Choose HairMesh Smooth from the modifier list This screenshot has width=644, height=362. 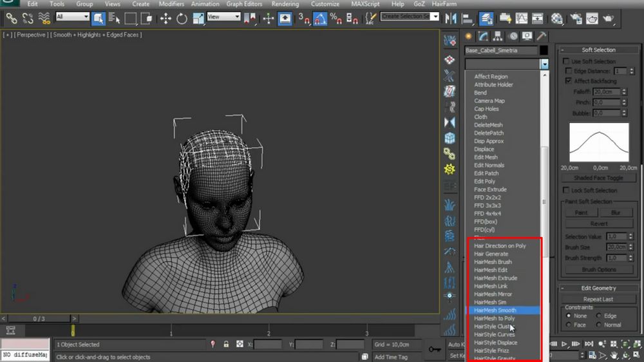(x=495, y=310)
